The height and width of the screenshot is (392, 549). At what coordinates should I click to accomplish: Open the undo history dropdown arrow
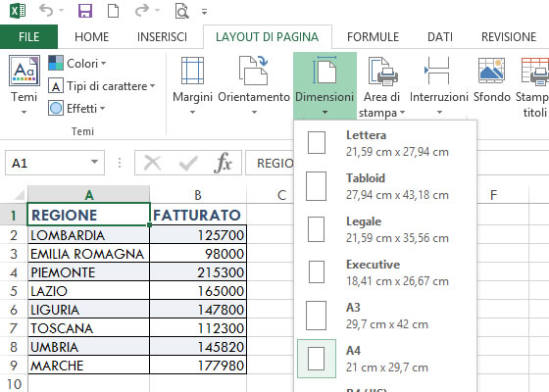61,11
